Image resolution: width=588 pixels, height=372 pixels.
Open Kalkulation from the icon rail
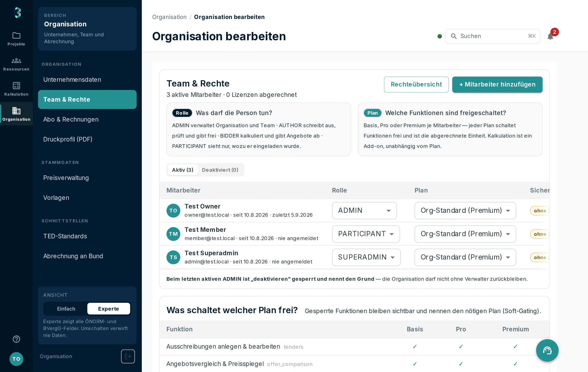click(16, 89)
